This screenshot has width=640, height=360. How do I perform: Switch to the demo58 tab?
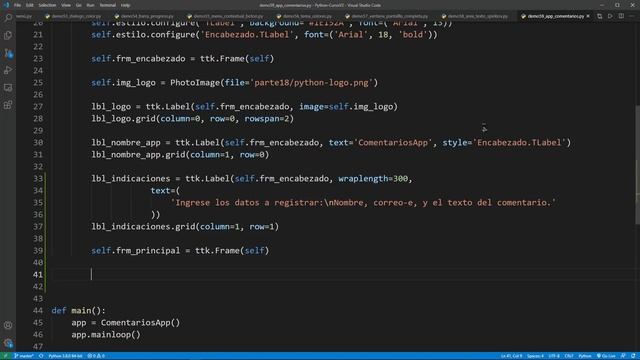coord(478,16)
